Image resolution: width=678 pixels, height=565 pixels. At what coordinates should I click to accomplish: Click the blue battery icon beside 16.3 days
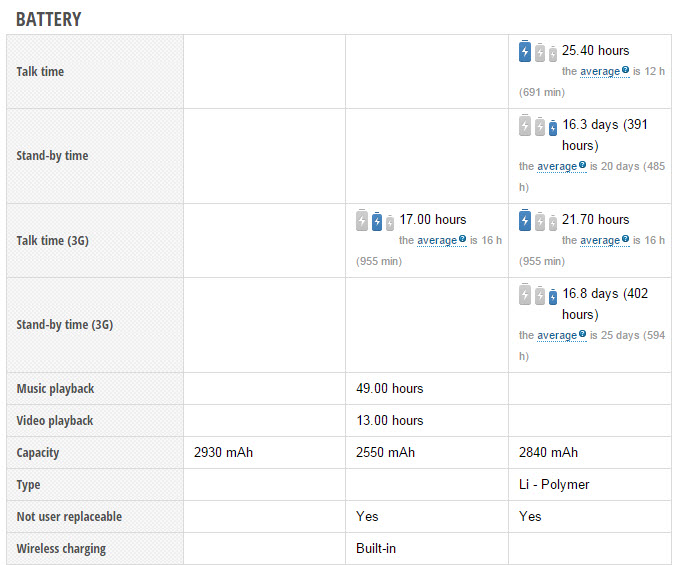pyautogui.click(x=553, y=128)
